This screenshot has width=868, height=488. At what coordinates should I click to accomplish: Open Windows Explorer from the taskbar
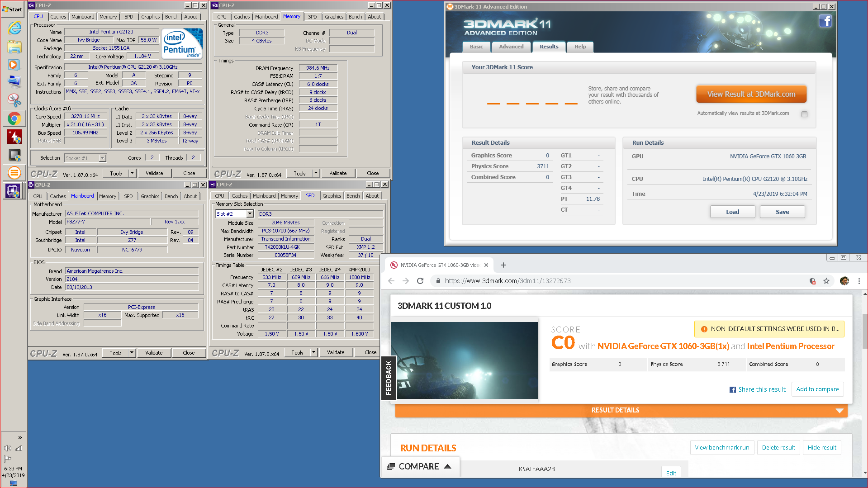pos(14,47)
